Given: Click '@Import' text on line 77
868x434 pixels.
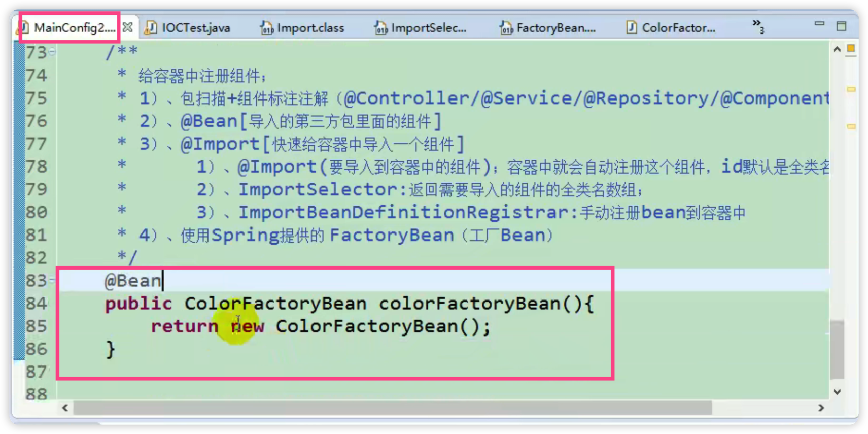Looking at the screenshot, I should pos(220,144).
